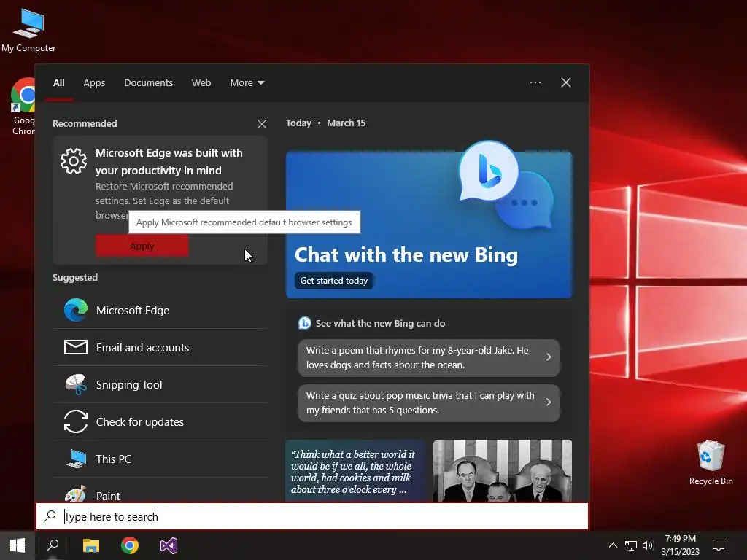
Task: Click the taskbar search magnifier icon
Action: pyautogui.click(x=53, y=545)
